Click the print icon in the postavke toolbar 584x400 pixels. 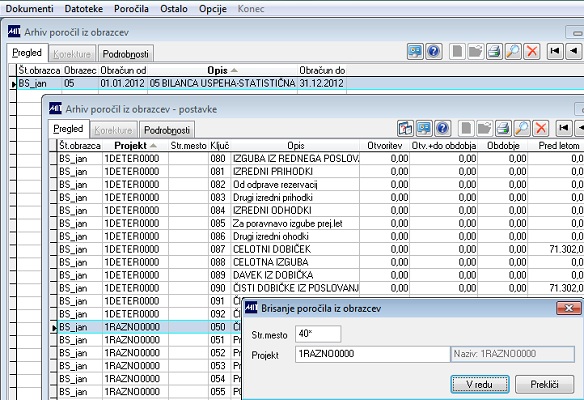pos(503,128)
